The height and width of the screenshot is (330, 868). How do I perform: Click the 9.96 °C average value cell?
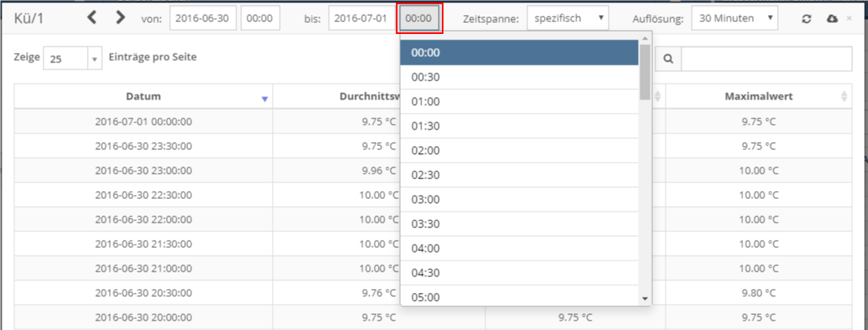379,171
